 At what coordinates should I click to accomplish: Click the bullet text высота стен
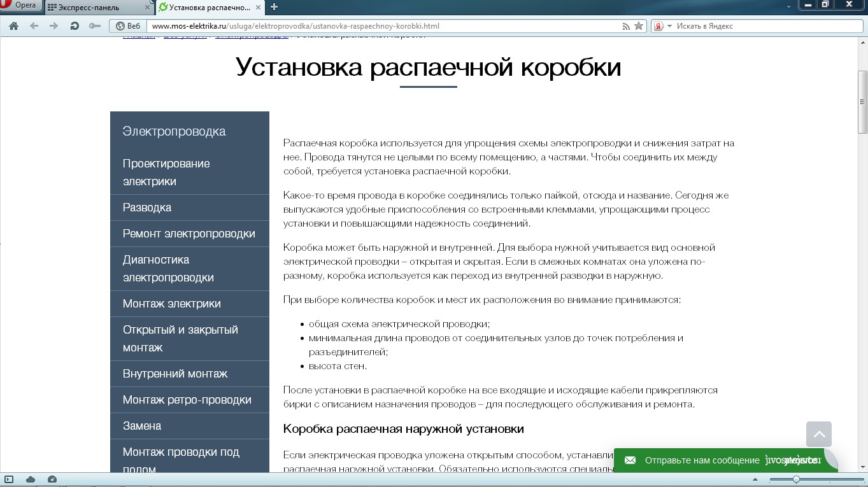338,366
